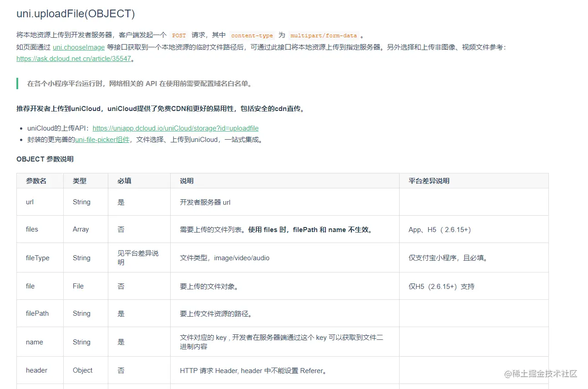Click the 文件对应的 key description cell
The image size is (588, 389).
click(285, 342)
